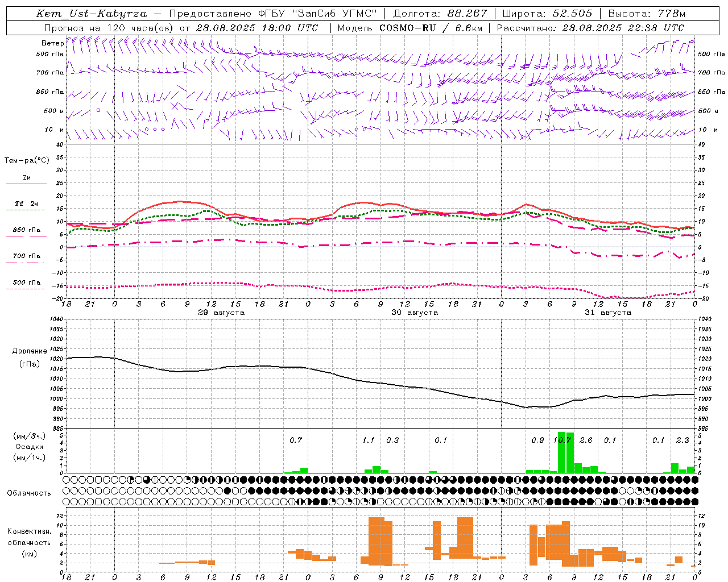Viewport: 728px width, 582px height.
Task: Select the 2.3 precipitation total
Action: click(x=682, y=440)
